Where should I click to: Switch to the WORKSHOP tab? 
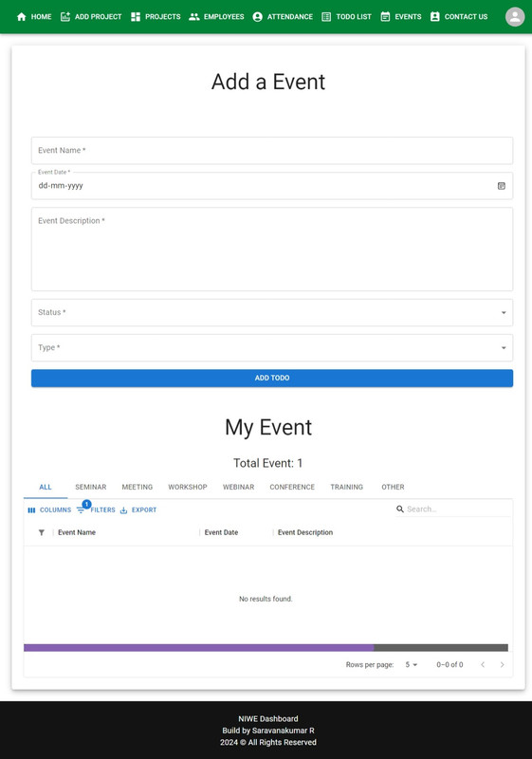(188, 487)
